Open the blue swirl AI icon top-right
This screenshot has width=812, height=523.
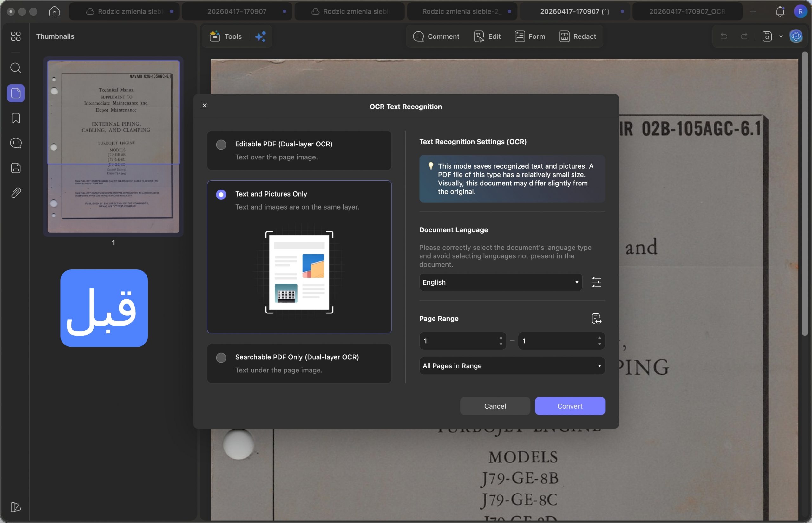tap(796, 36)
